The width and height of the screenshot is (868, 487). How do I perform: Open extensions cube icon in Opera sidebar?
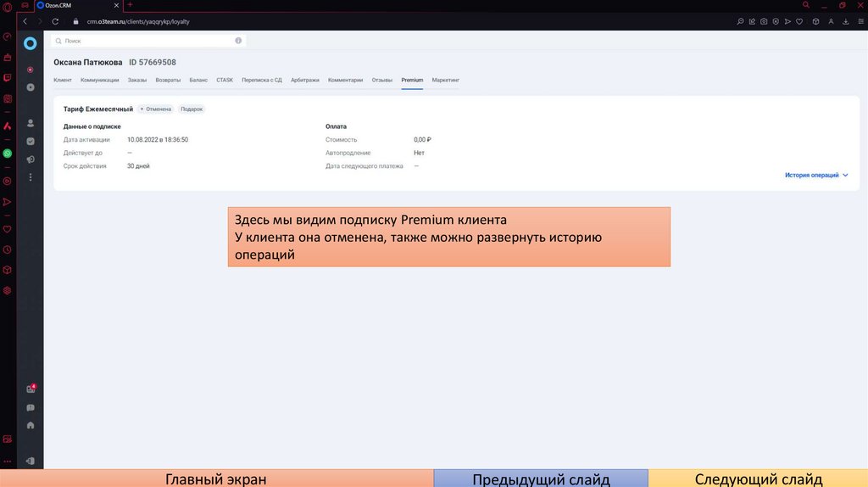[x=7, y=270]
